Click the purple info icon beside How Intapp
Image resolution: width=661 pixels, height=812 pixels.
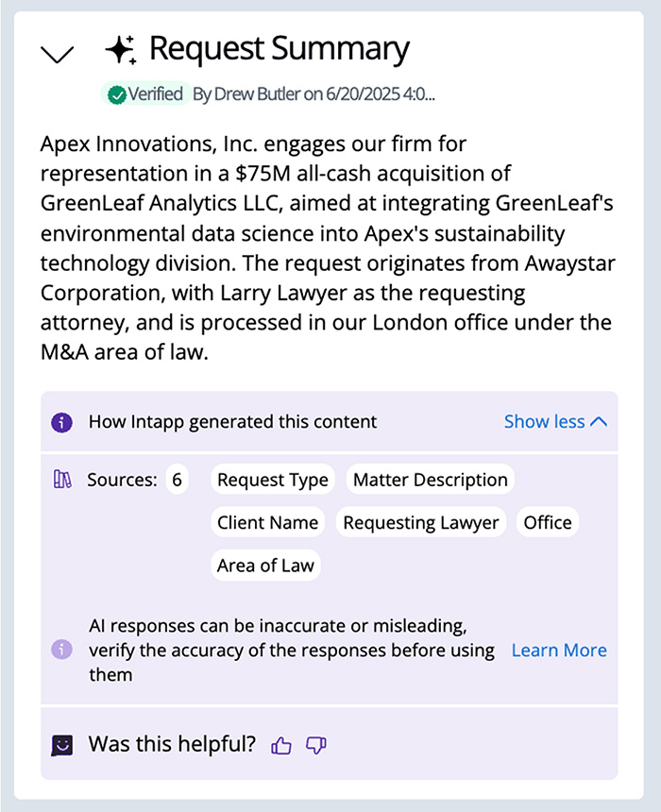pos(61,422)
